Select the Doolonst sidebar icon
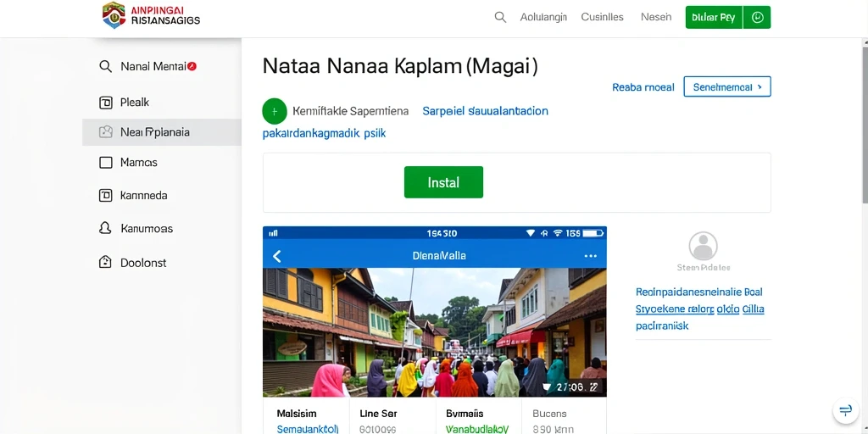Screen dimensions: 868x434 (105, 263)
